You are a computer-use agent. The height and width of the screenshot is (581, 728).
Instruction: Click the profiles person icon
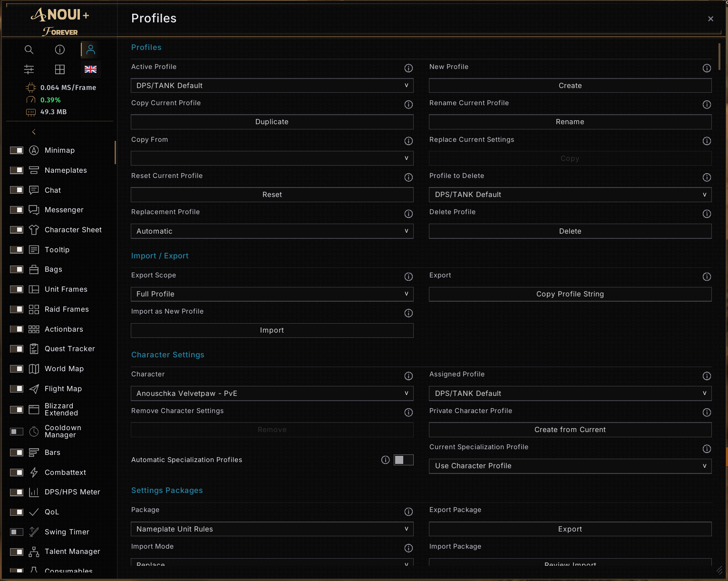click(90, 49)
